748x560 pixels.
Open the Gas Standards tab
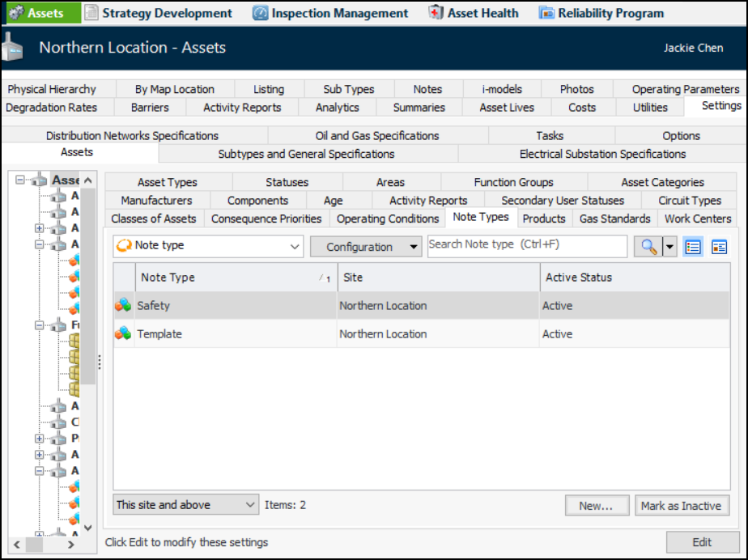(x=614, y=218)
